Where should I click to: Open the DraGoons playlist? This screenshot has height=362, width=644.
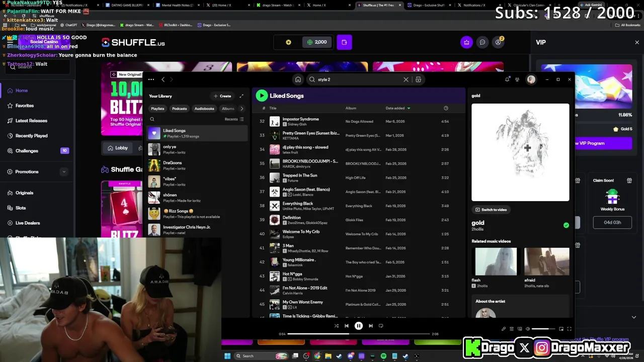198,165
